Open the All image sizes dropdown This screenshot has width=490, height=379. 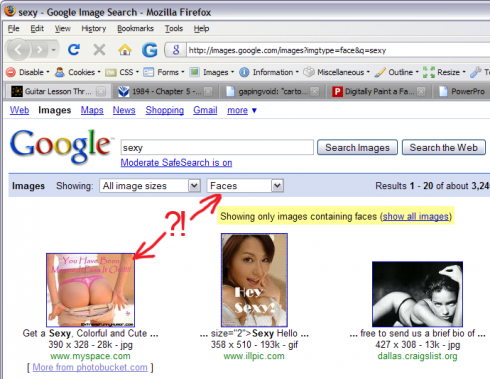(x=150, y=186)
